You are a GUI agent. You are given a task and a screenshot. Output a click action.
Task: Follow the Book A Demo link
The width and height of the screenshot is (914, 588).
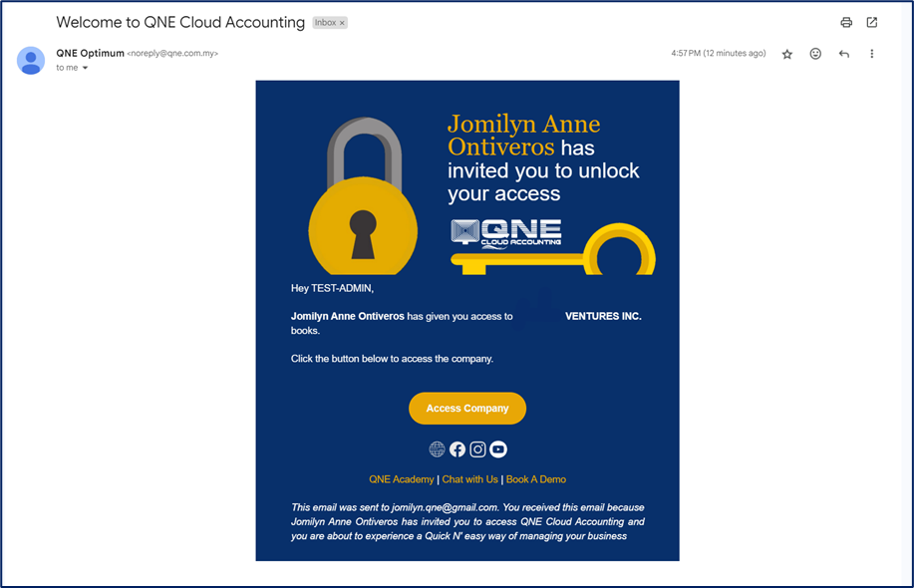pyautogui.click(x=535, y=479)
